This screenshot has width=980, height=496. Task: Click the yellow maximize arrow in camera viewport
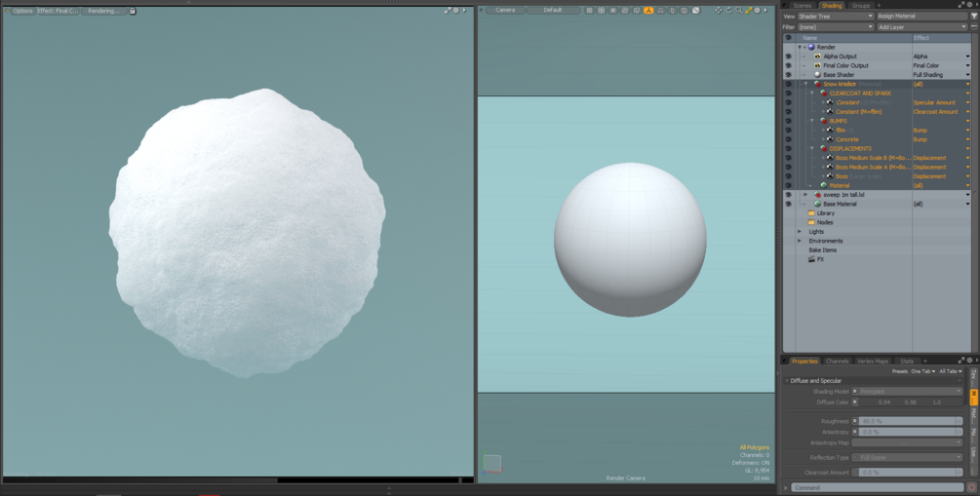coord(748,11)
